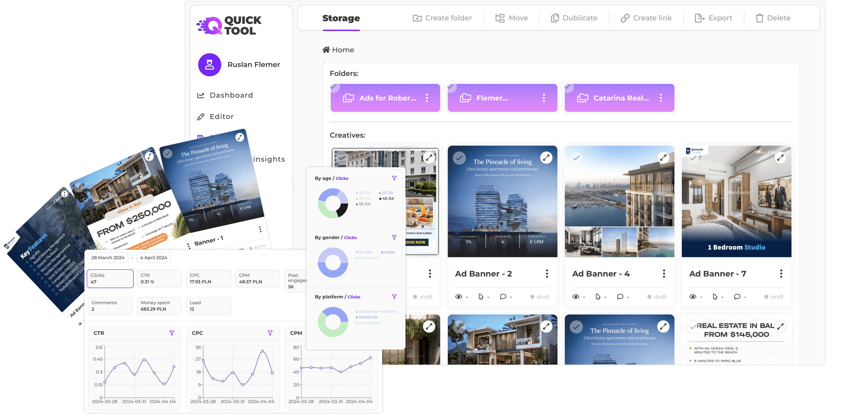Image resolution: width=868 pixels, height=415 pixels.
Task: Open the Ads for Rober... folder
Action: [385, 98]
